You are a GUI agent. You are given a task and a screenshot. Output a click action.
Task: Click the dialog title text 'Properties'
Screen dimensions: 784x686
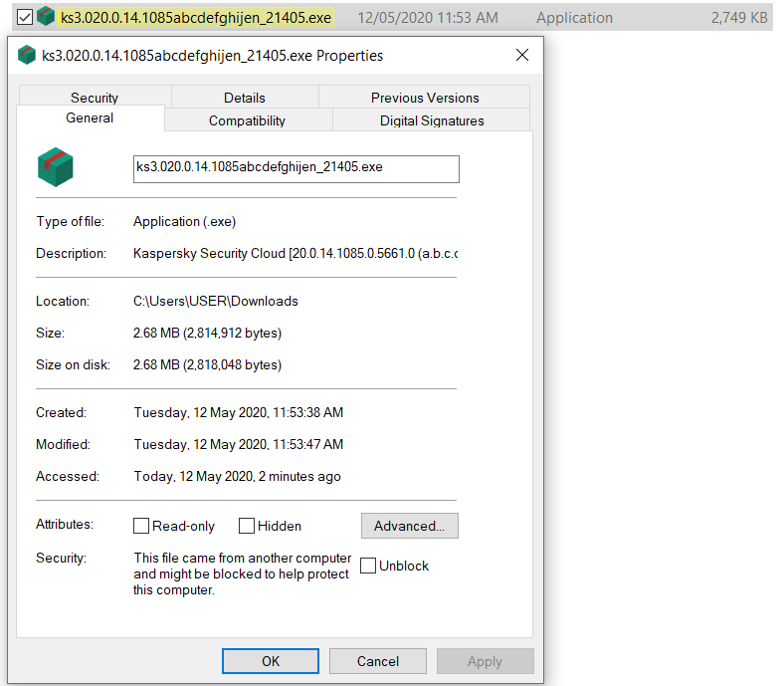349,55
